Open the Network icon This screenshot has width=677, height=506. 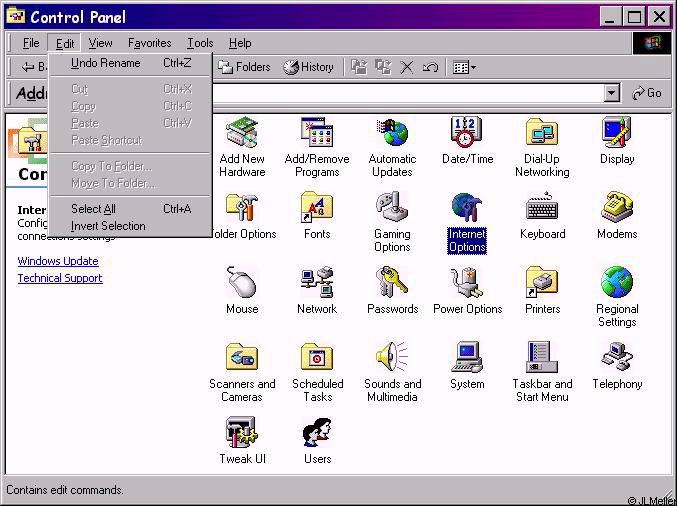[x=317, y=282]
